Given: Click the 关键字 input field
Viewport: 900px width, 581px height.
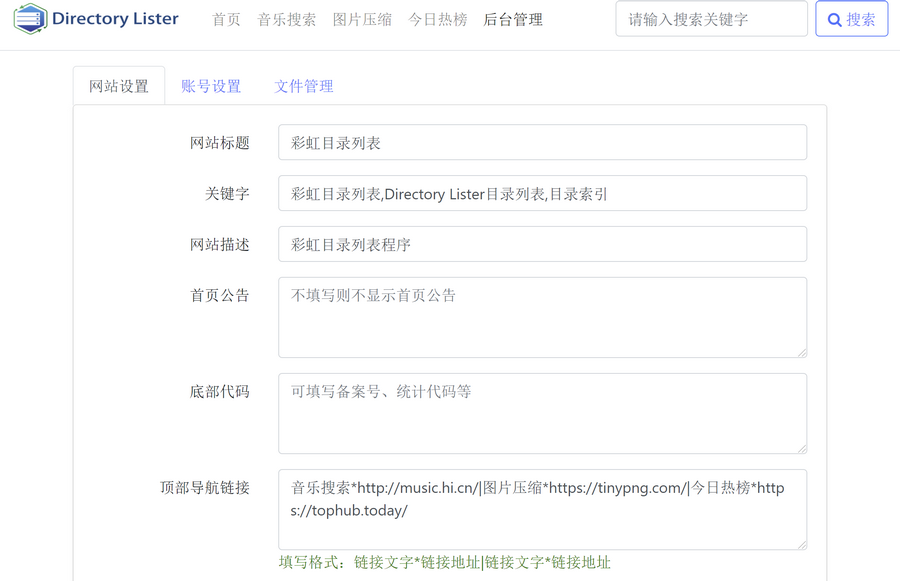Looking at the screenshot, I should [542, 194].
